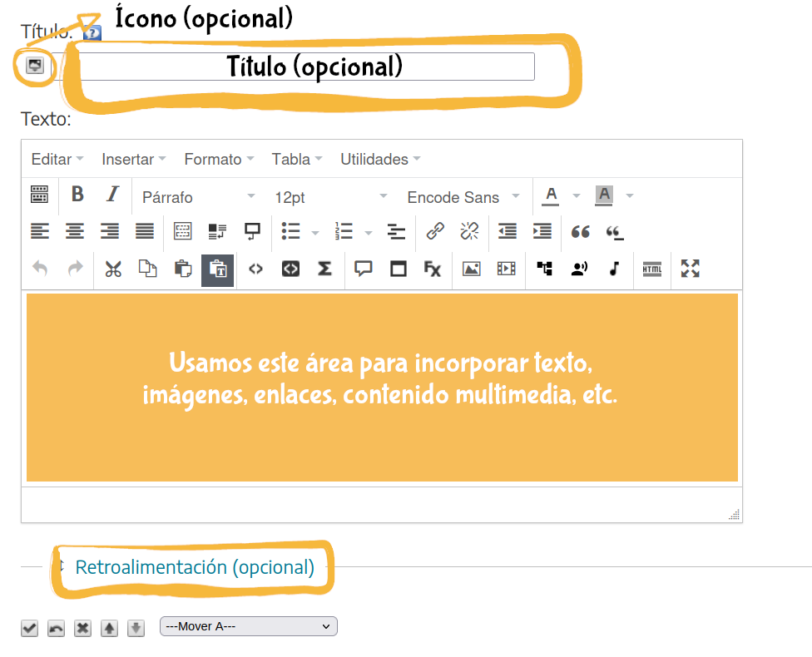Click the Bold formatting icon
812x657 pixels.
(77, 195)
